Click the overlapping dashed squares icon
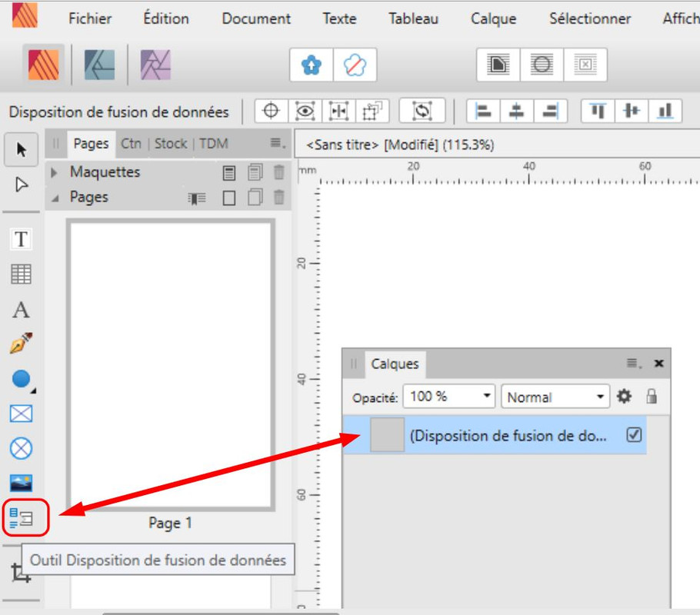 (x=372, y=111)
